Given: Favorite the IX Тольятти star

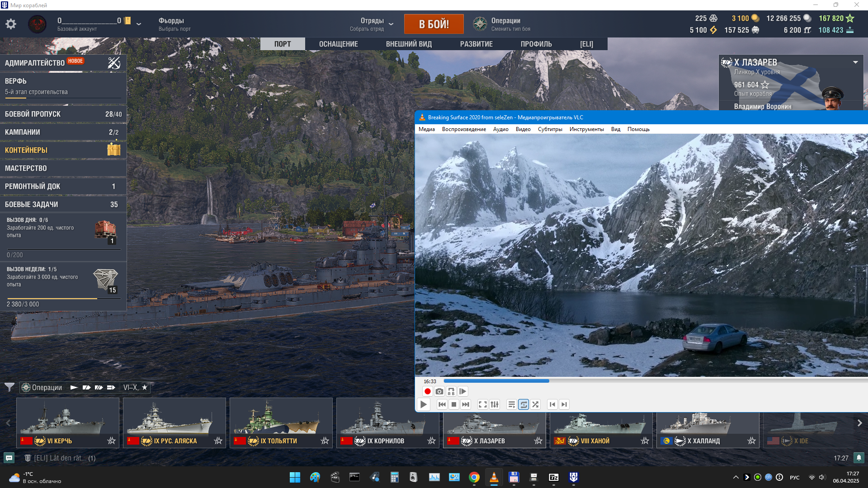Looking at the screenshot, I should point(325,441).
